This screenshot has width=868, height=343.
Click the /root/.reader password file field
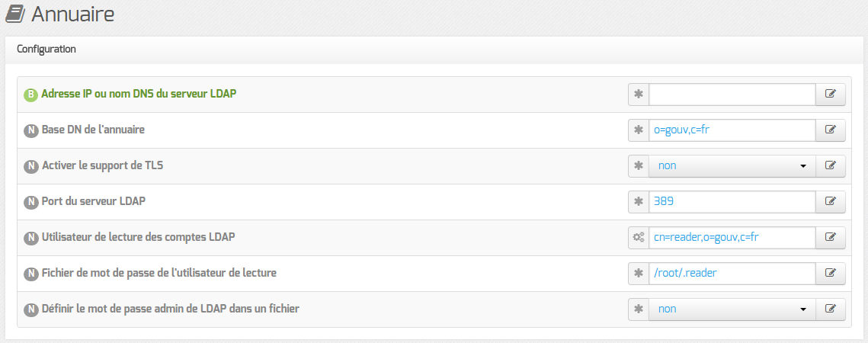coord(732,273)
